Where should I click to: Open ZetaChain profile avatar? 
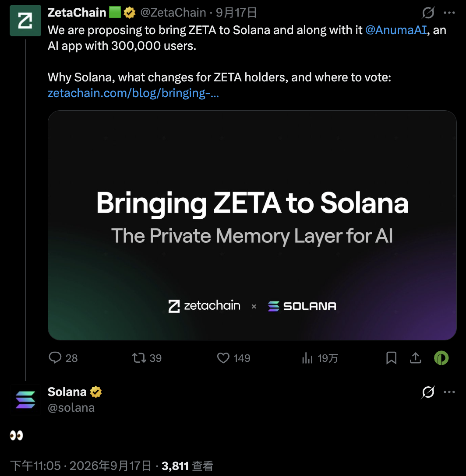point(25,21)
